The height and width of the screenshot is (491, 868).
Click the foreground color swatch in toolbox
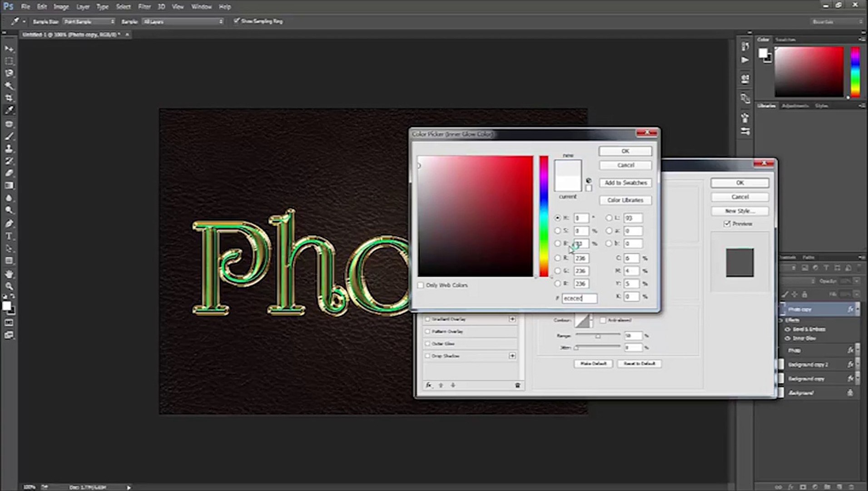tap(6, 306)
